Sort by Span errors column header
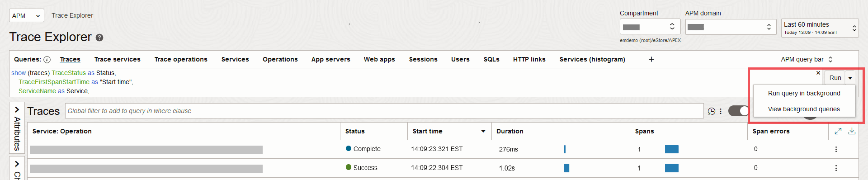The image size is (868, 180). (x=771, y=131)
